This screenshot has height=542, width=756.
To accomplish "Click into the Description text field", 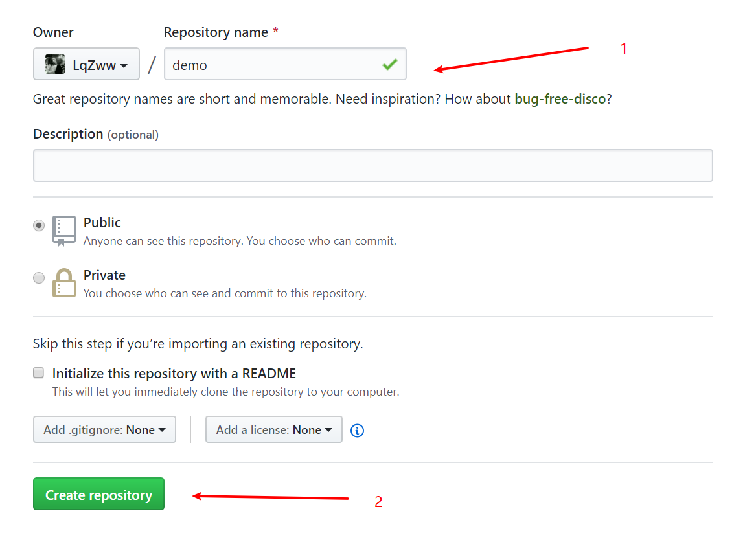I will pyautogui.click(x=372, y=165).
